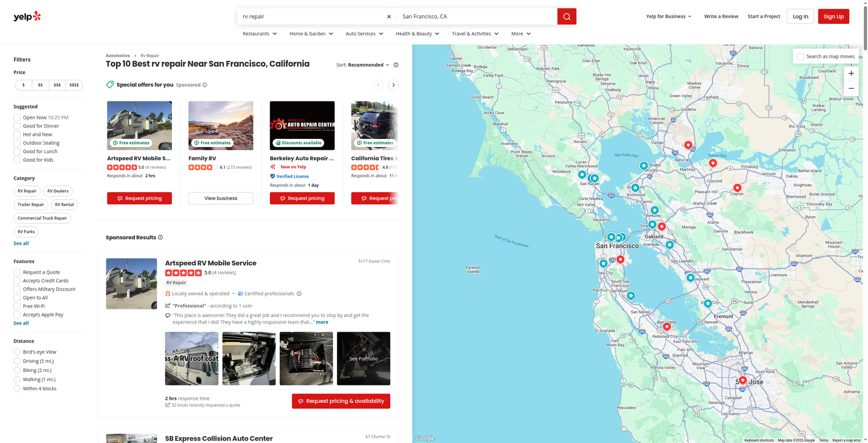
Task: Open the More dropdown menu
Action: pos(521,34)
